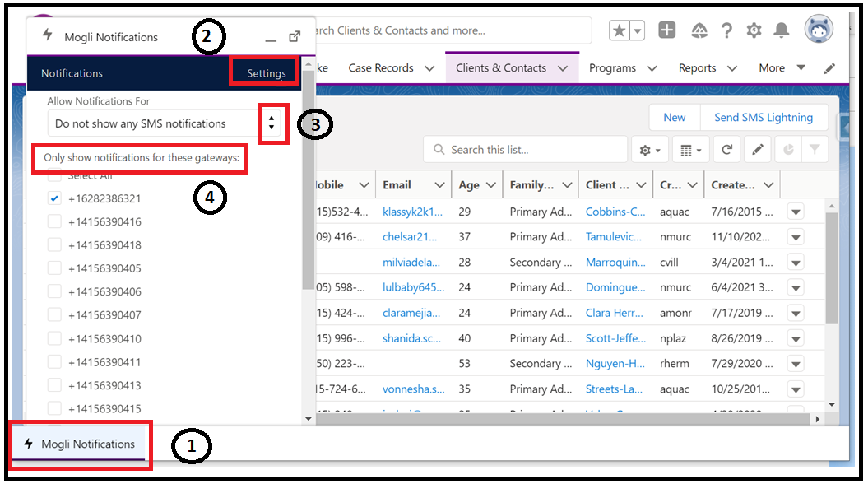868x484 pixels.
Task: Open the help question mark icon
Action: [726, 30]
